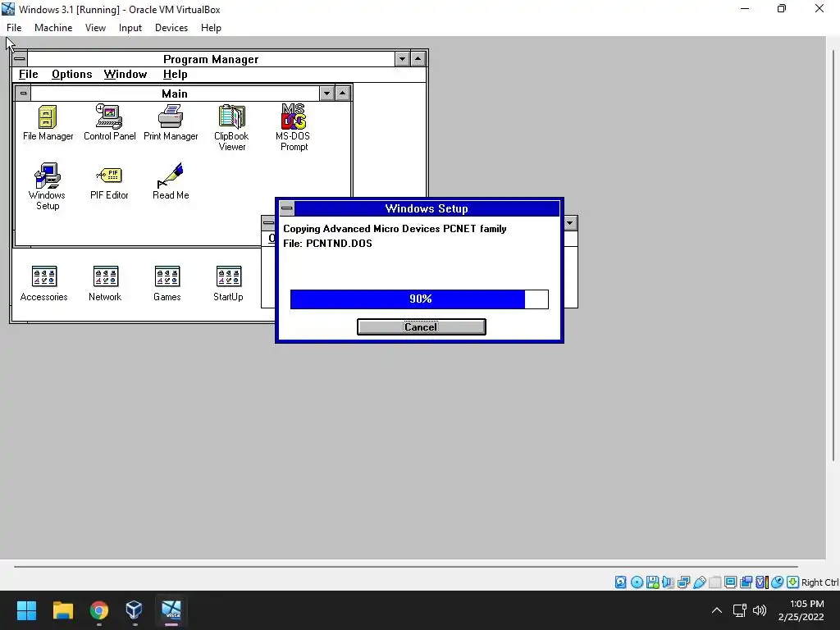This screenshot has height=630, width=840.
Task: Select the MS-DOS Prompt icon
Action: [293, 127]
